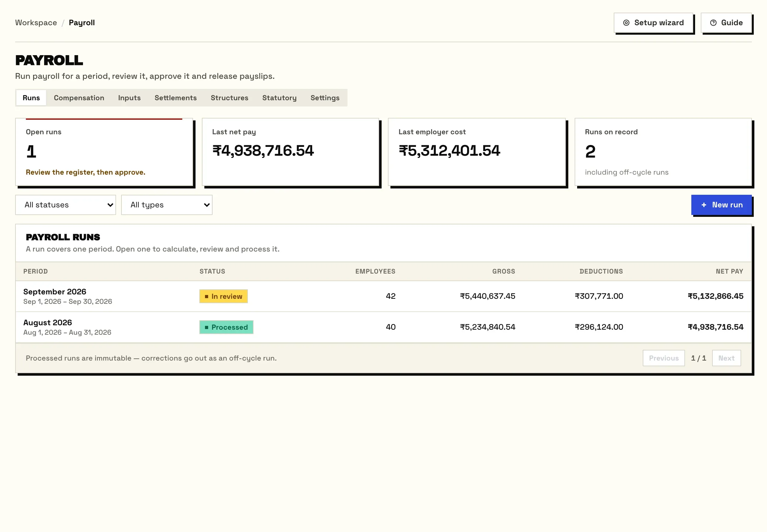
Task: Click the STATUS column header
Action: coord(213,272)
